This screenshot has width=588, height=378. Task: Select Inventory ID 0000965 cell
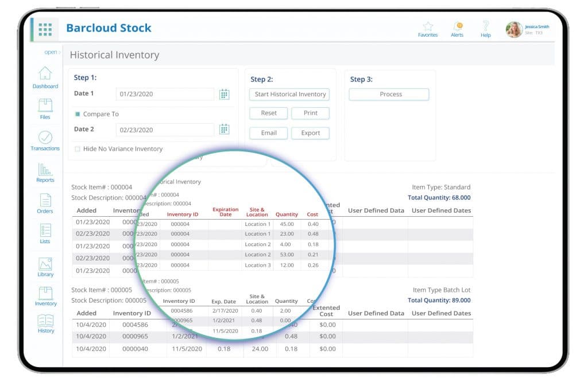coord(135,336)
